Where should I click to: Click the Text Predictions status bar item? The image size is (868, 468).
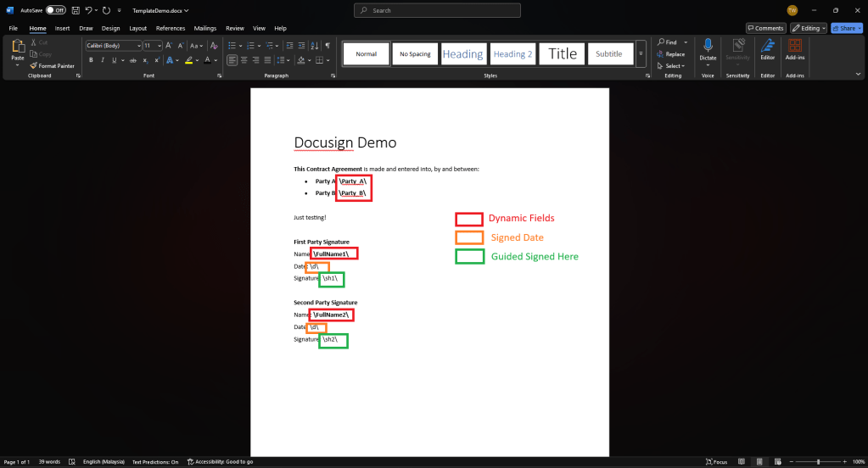click(155, 462)
